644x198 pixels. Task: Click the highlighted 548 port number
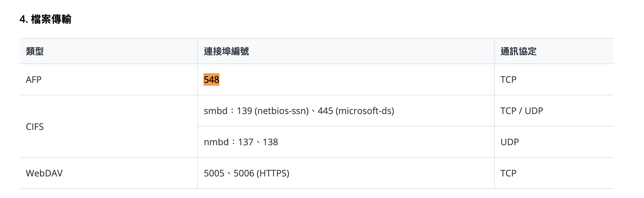pyautogui.click(x=211, y=79)
